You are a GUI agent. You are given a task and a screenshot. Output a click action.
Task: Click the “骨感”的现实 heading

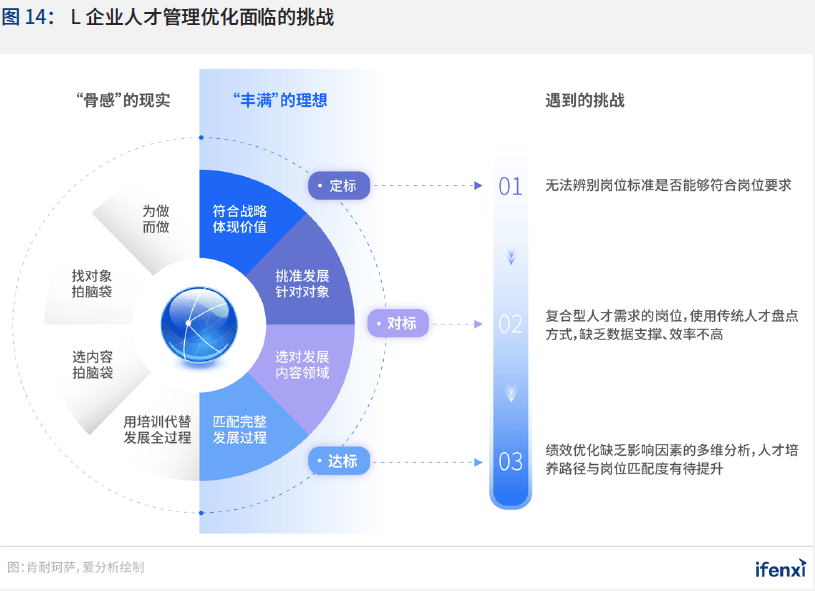point(123,100)
